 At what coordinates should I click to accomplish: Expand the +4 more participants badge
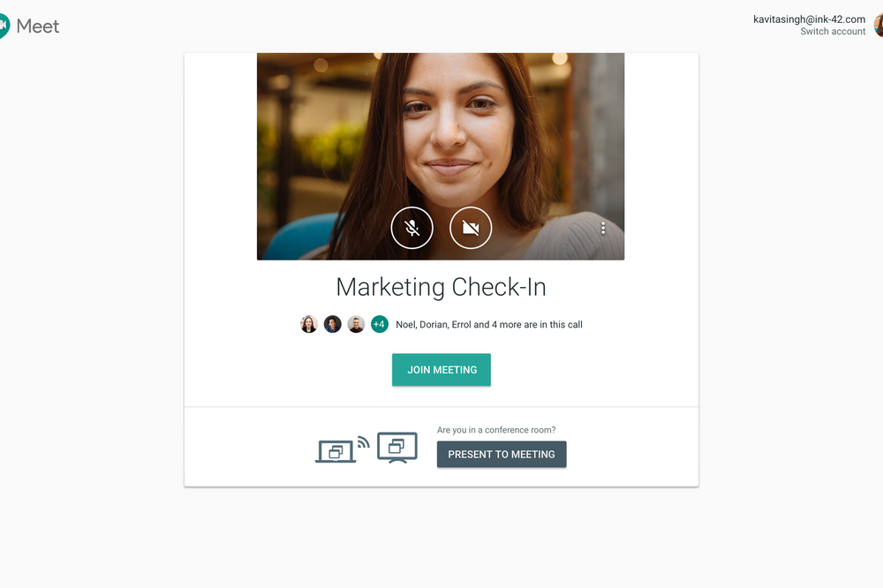click(380, 324)
